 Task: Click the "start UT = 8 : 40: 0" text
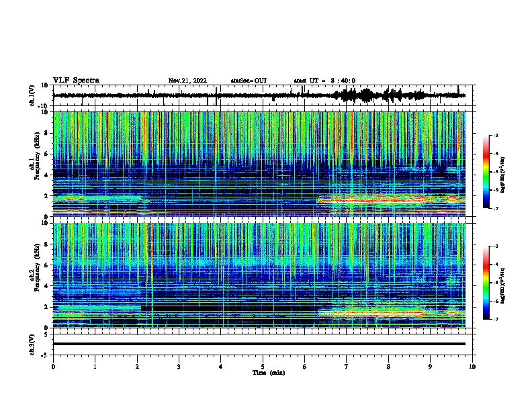324,81
